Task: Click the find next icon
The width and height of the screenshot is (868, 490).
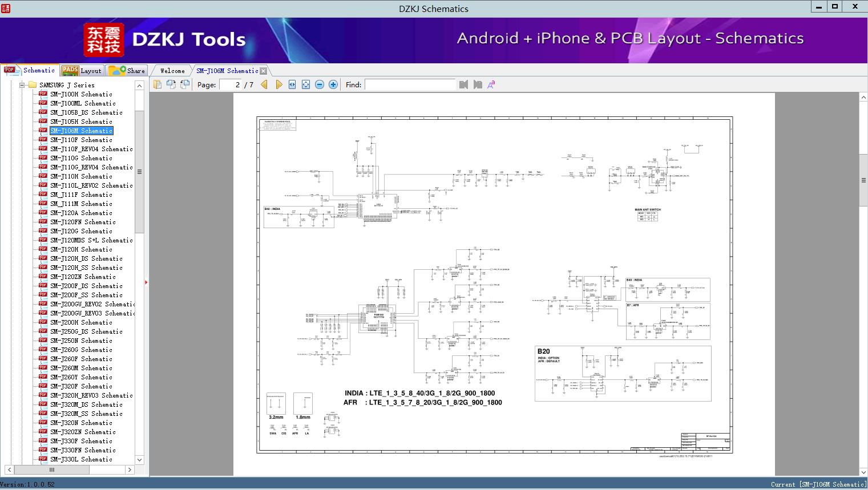Action: [x=477, y=84]
